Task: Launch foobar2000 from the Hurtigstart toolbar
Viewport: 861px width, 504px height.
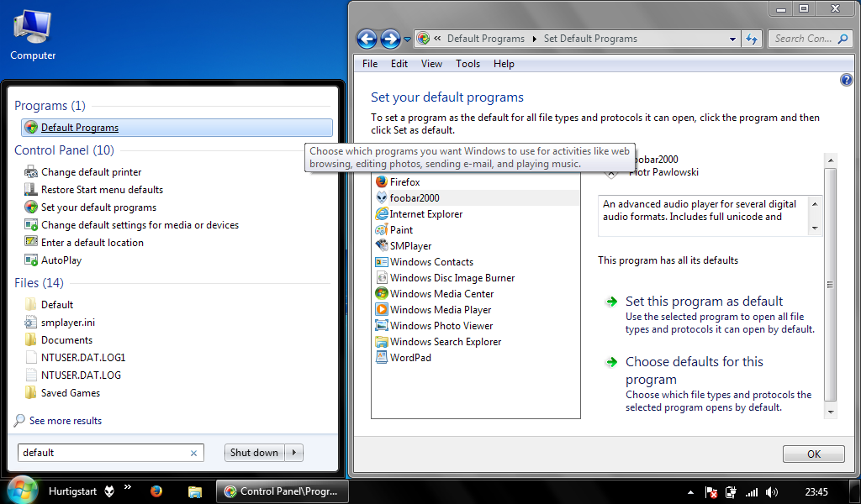Action: (109, 491)
